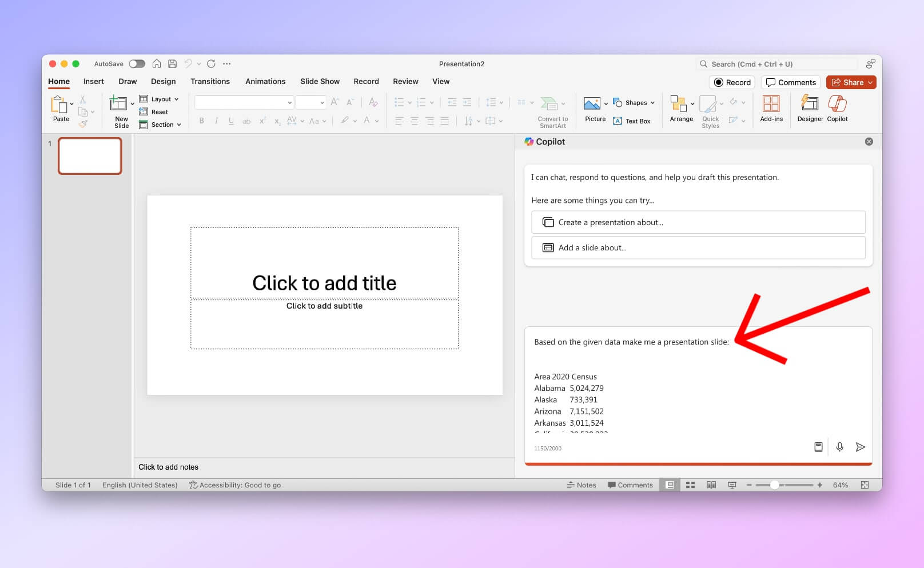Viewport: 924px width, 568px height.
Task: Activate the microphone in the Copilot input
Action: [839, 447]
